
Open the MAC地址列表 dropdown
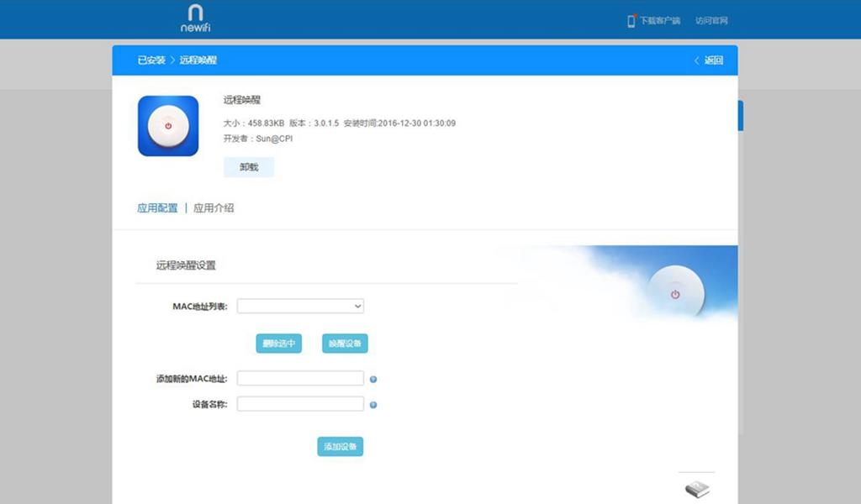coord(300,306)
